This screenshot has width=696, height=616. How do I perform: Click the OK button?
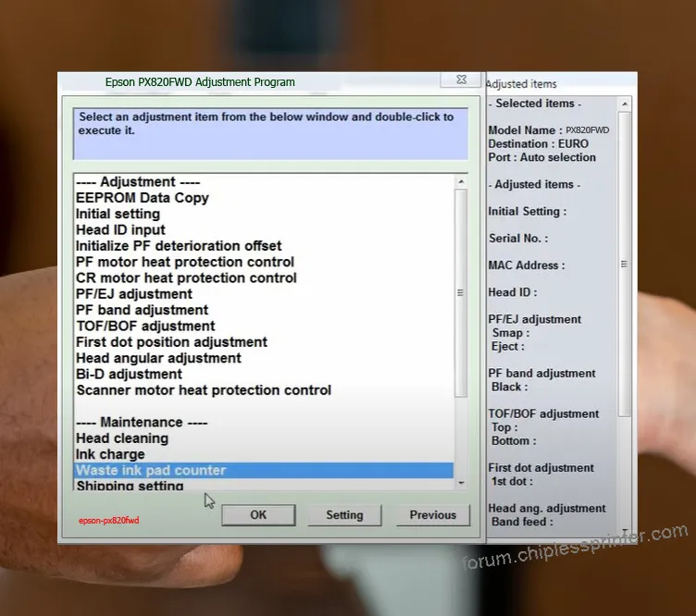pos(258,515)
